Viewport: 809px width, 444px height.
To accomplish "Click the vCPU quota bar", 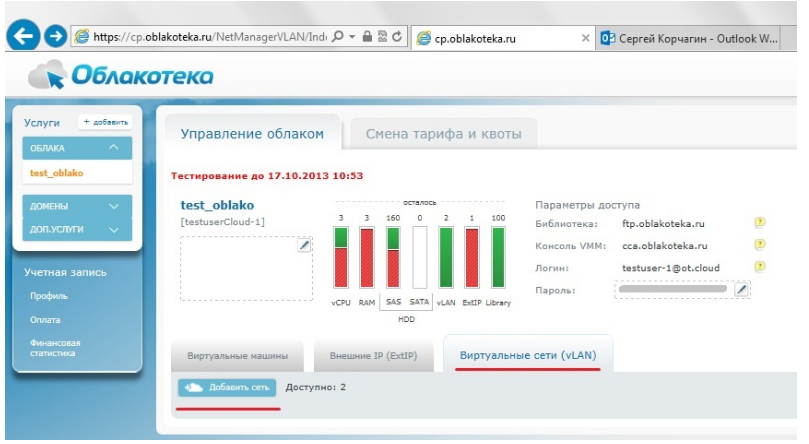I will (341, 257).
